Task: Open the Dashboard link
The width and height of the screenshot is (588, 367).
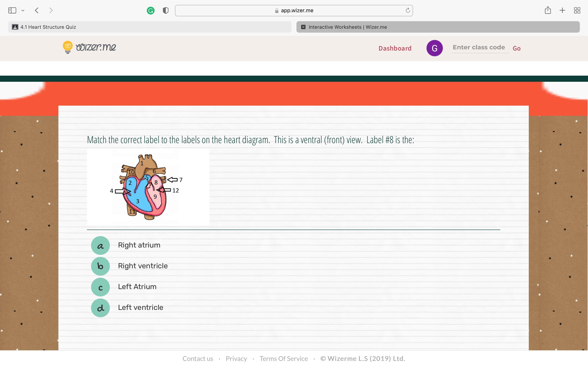Action: click(x=395, y=48)
